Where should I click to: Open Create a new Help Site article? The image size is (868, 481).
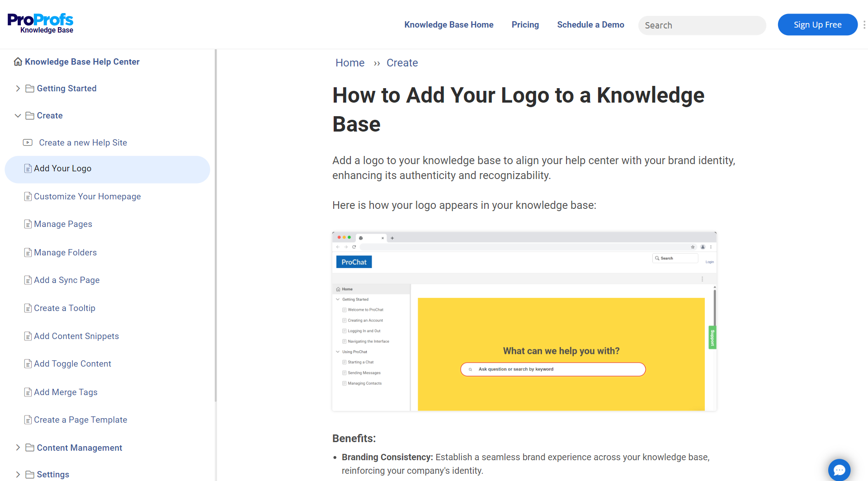83,142
